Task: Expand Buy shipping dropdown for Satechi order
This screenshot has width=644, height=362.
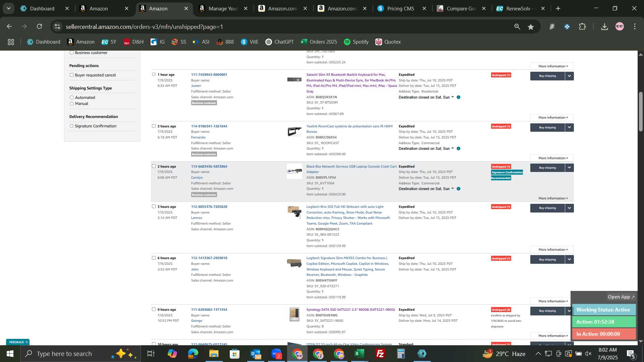Action: point(569,76)
